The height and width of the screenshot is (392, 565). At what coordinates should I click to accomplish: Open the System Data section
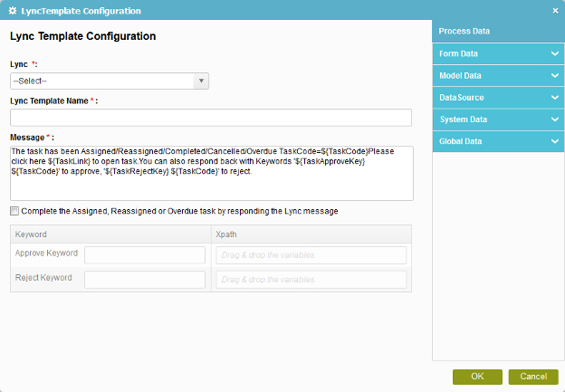click(x=498, y=120)
